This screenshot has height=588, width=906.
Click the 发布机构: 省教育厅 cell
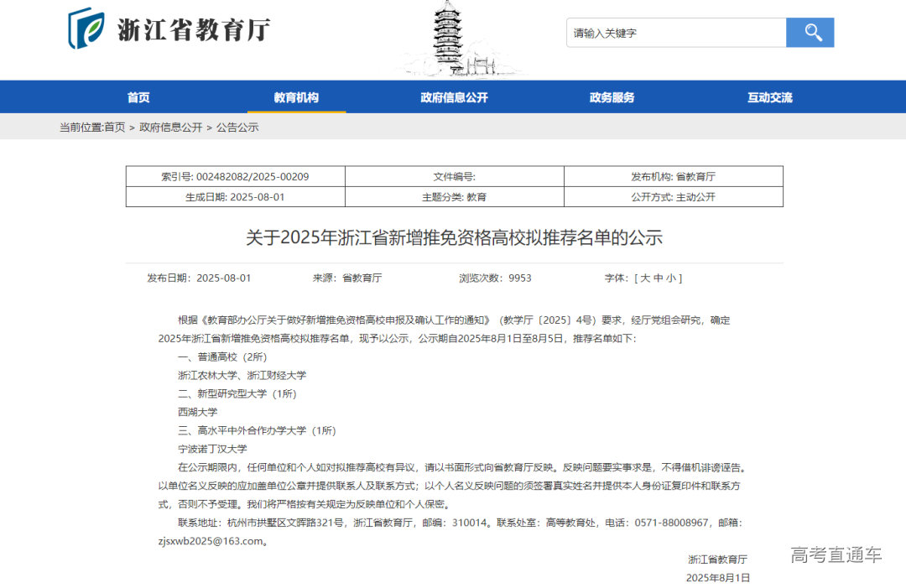click(x=673, y=176)
